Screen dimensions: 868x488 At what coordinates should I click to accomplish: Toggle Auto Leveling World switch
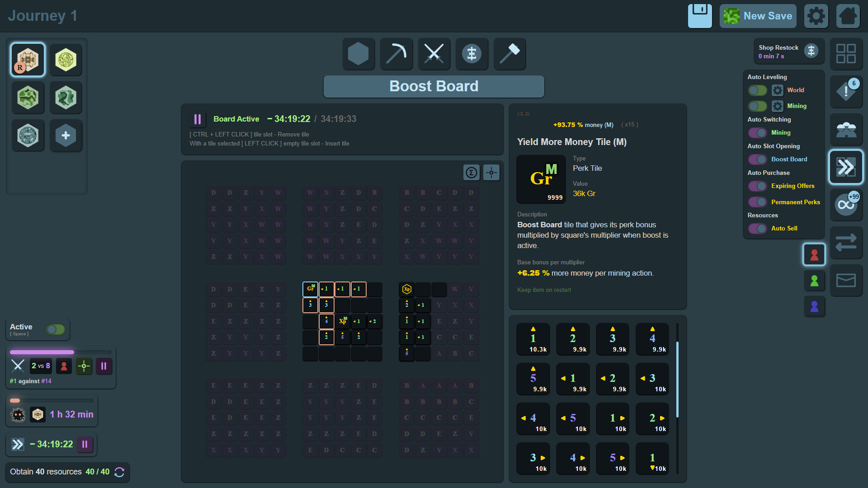point(758,90)
